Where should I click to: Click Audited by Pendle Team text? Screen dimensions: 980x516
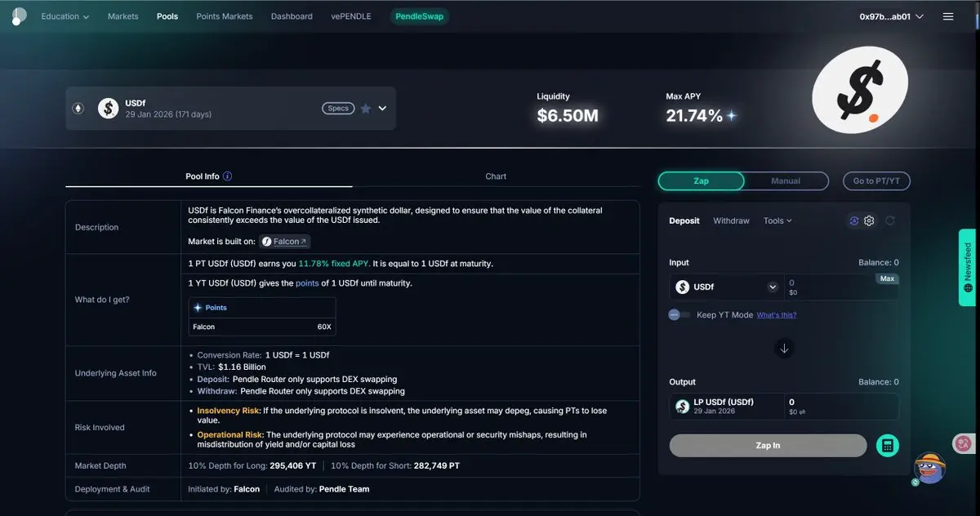pos(322,489)
